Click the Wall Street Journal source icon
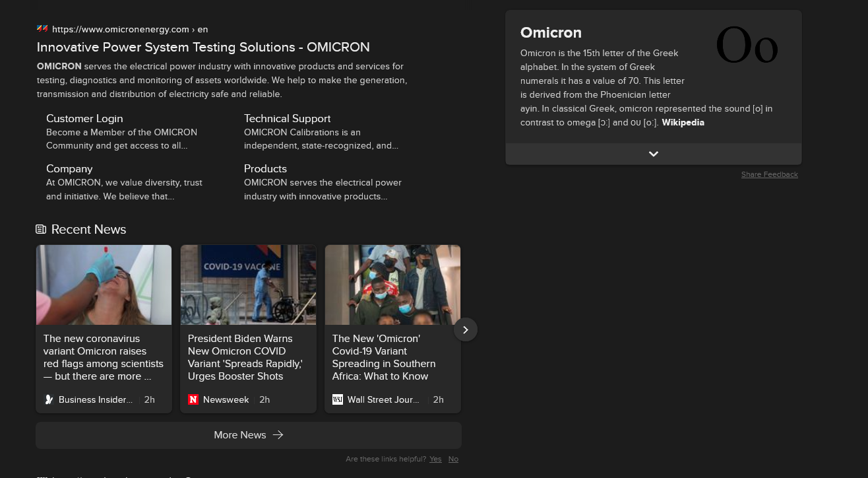 click(x=338, y=399)
